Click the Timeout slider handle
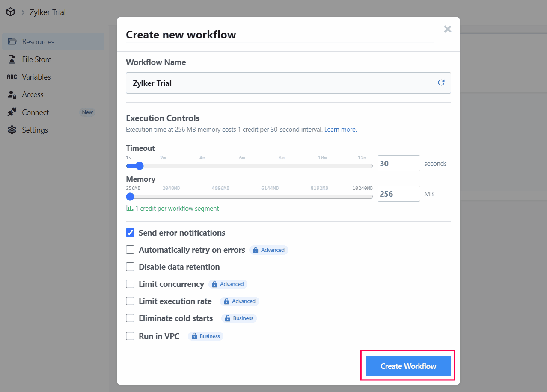Image resolution: width=547 pixels, height=392 pixels. tap(139, 166)
